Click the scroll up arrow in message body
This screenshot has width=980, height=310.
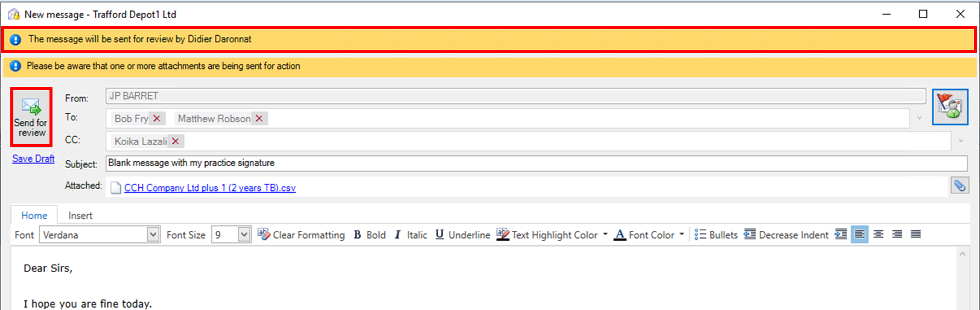click(x=962, y=254)
